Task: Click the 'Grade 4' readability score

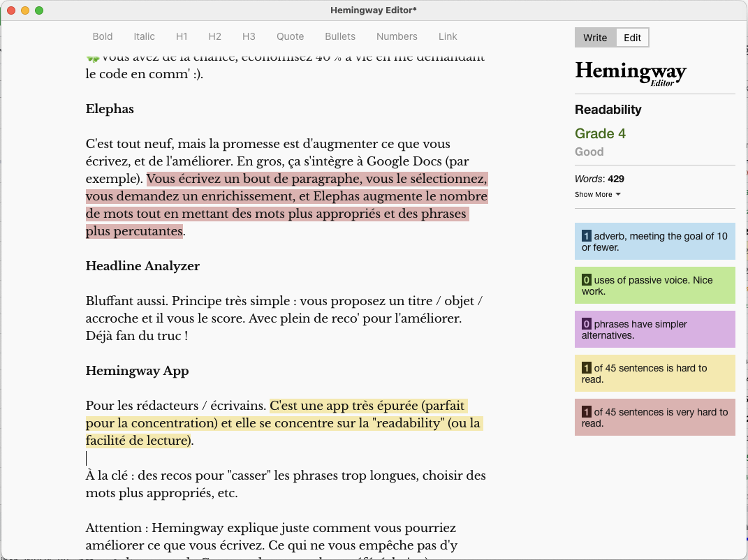Action: [600, 133]
